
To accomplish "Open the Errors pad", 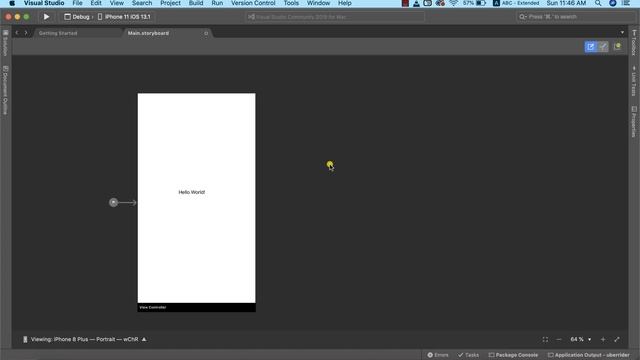I will point(438,355).
